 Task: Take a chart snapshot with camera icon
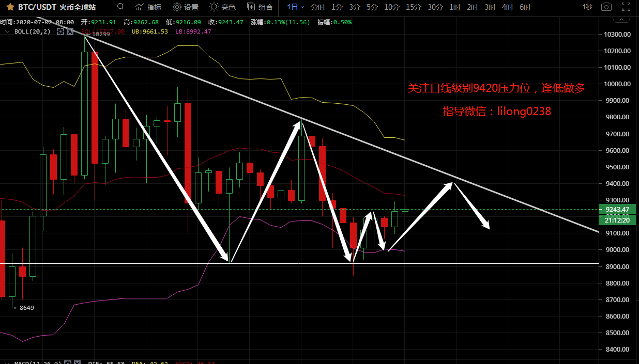coord(606,7)
